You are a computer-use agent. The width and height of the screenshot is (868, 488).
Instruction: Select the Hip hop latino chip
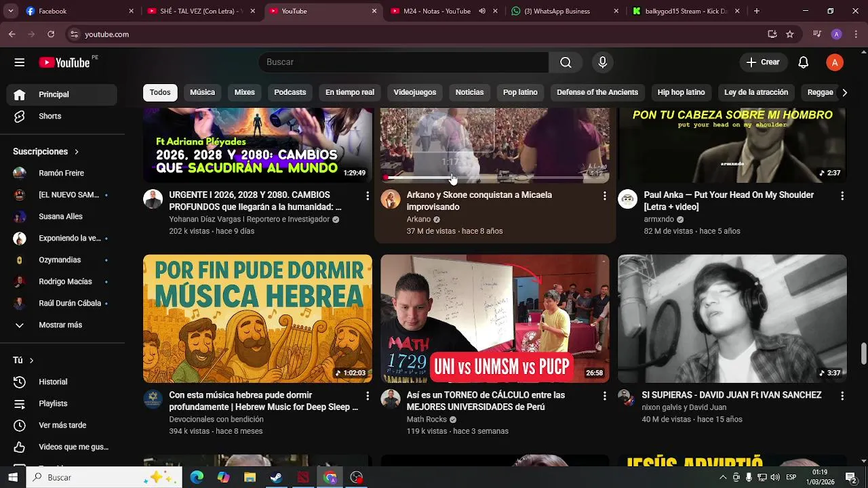point(681,92)
